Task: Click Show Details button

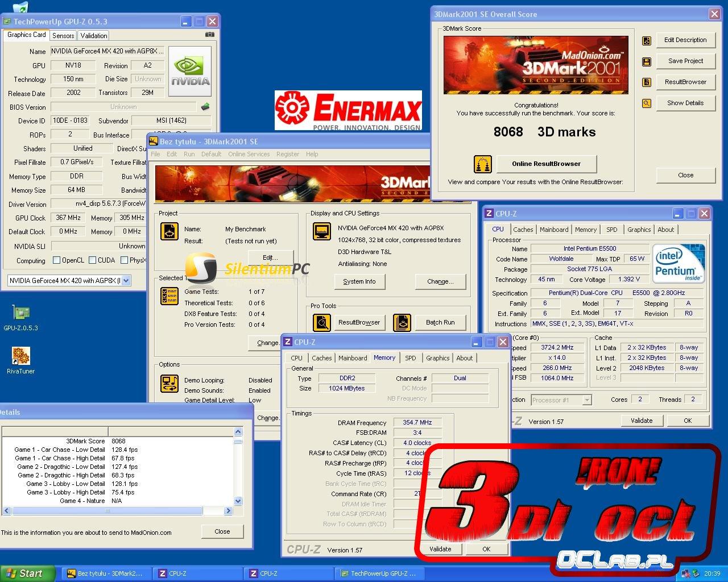Action: coord(685,103)
